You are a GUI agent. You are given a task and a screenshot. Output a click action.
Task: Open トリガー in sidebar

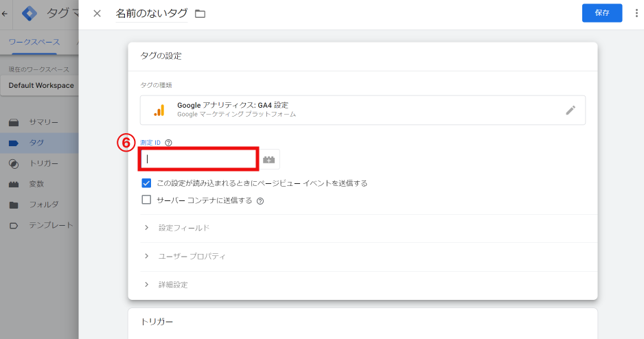39,163
